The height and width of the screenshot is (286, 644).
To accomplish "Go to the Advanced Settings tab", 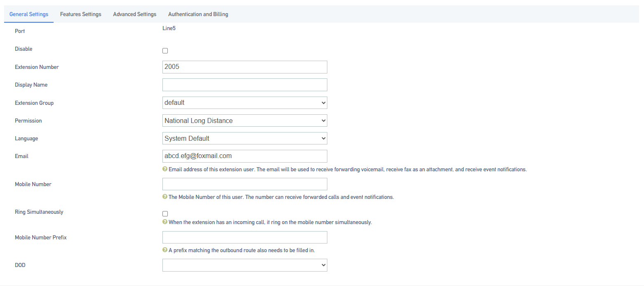I will pos(135,14).
